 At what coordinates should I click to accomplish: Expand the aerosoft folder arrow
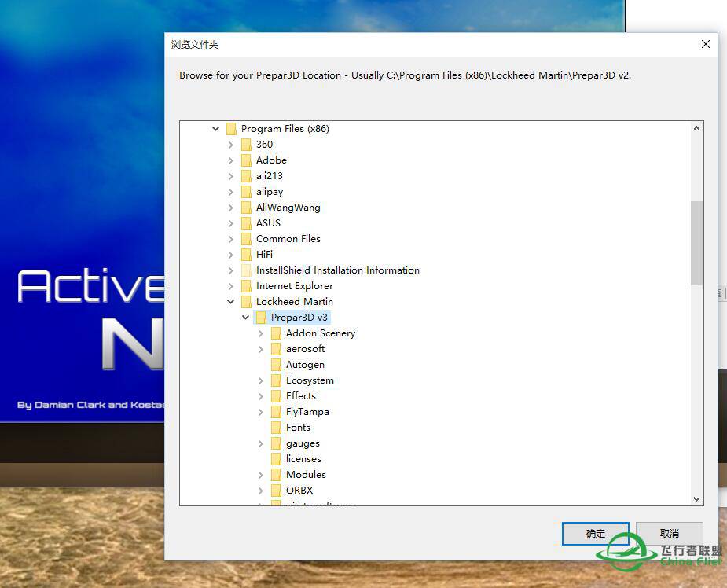coord(261,349)
